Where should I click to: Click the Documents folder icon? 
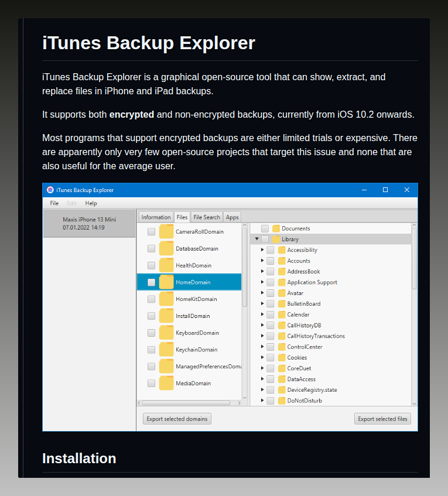(276, 228)
